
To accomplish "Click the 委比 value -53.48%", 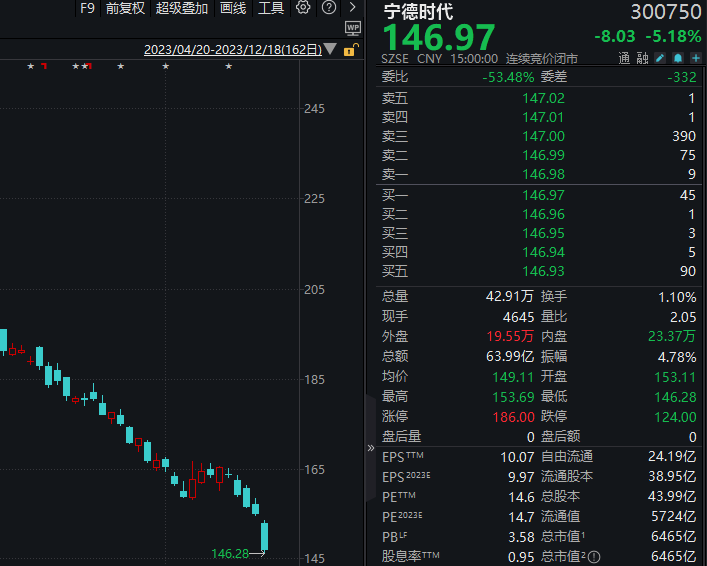I will click(x=508, y=77).
